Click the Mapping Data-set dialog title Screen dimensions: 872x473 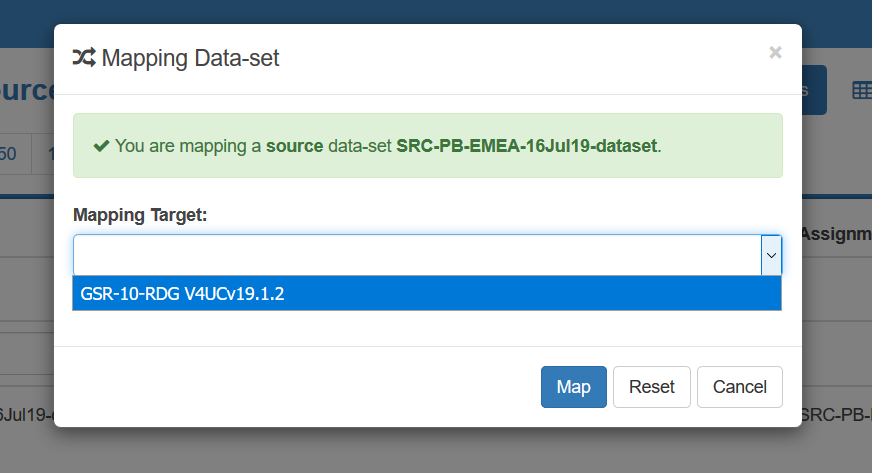click(190, 58)
